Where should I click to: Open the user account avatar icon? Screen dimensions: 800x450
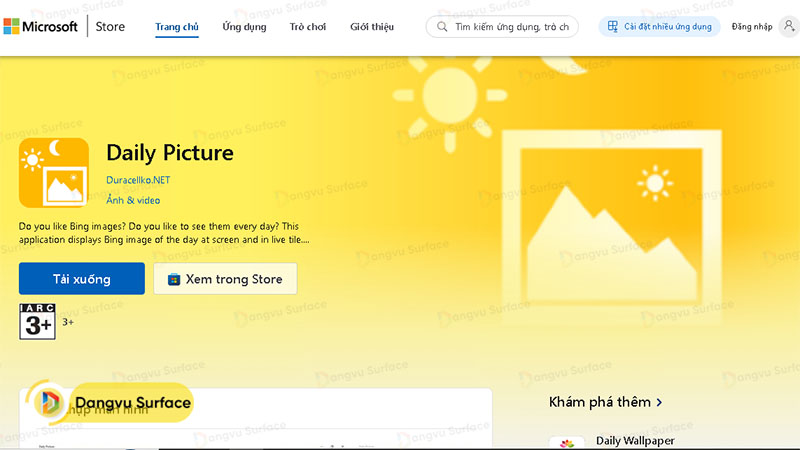[789, 27]
